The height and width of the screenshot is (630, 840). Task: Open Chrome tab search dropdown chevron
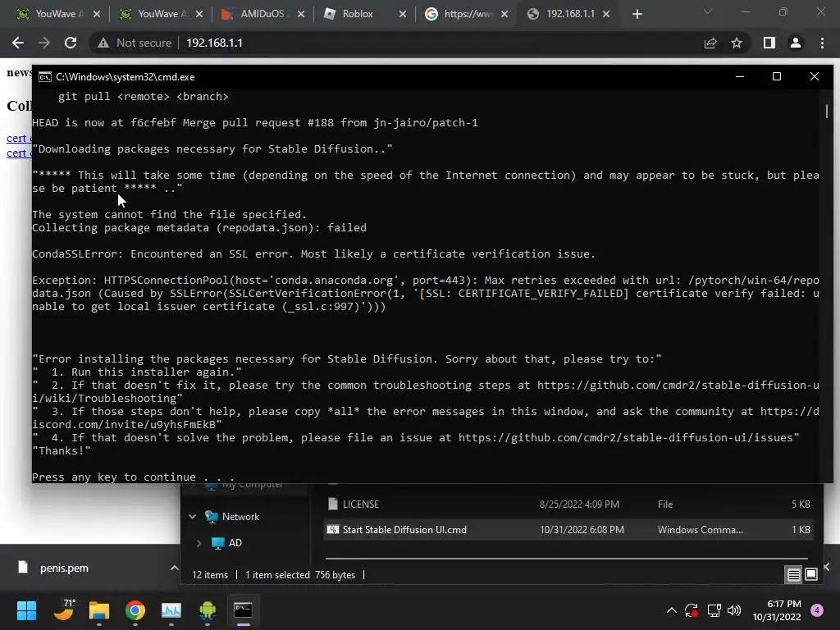[708, 11]
